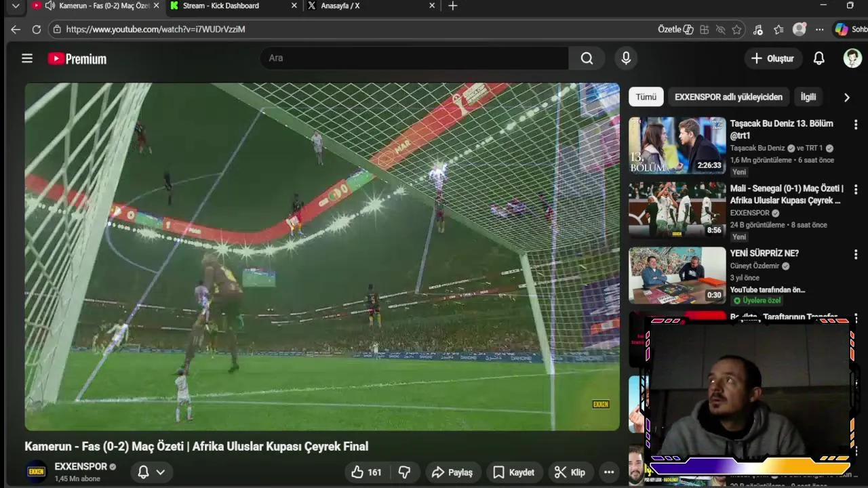
Task: Open options for YENİ SÜRPRİZ NE? video
Action: point(856,254)
